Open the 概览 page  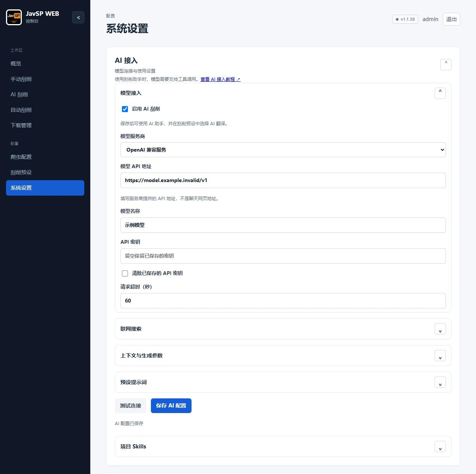[45, 64]
